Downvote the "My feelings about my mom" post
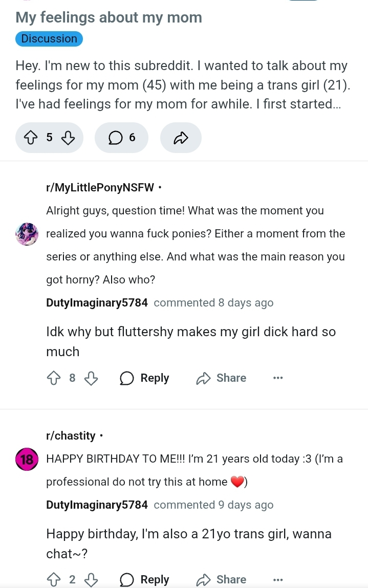Screen dimensions: 368x588 [x=68, y=137]
